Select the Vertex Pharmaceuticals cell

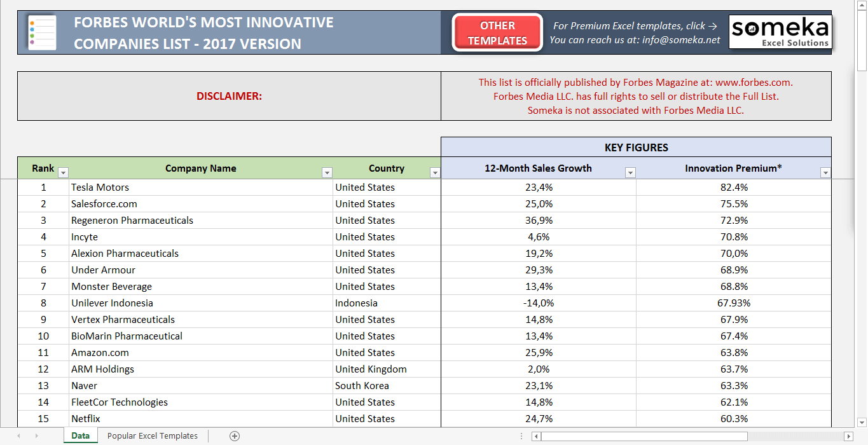tap(201, 320)
